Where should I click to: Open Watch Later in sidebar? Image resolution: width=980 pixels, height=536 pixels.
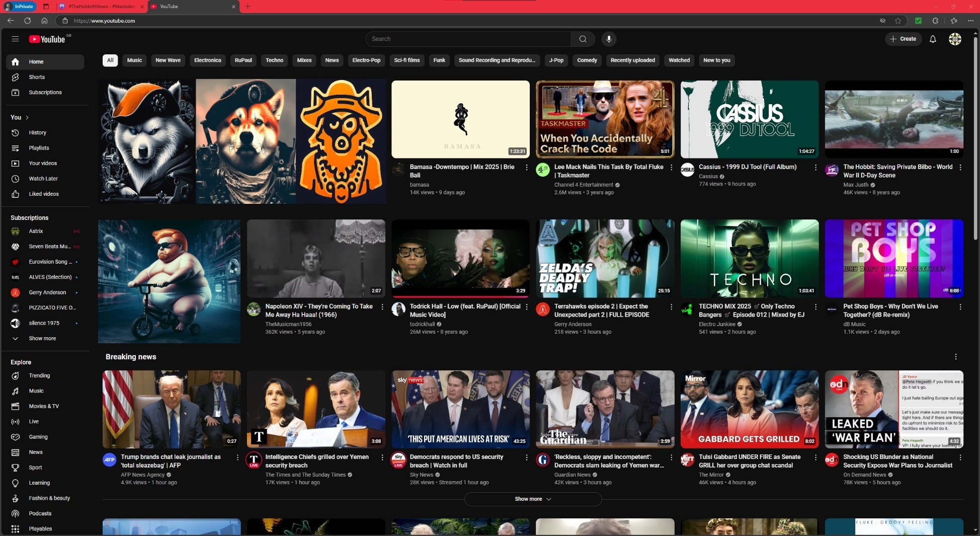45,179
